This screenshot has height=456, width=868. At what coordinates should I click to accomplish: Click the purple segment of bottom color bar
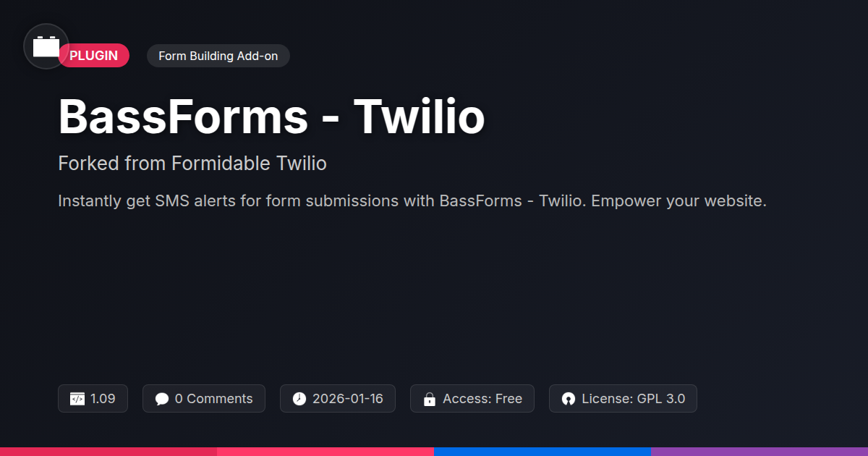pyautogui.click(x=759, y=452)
